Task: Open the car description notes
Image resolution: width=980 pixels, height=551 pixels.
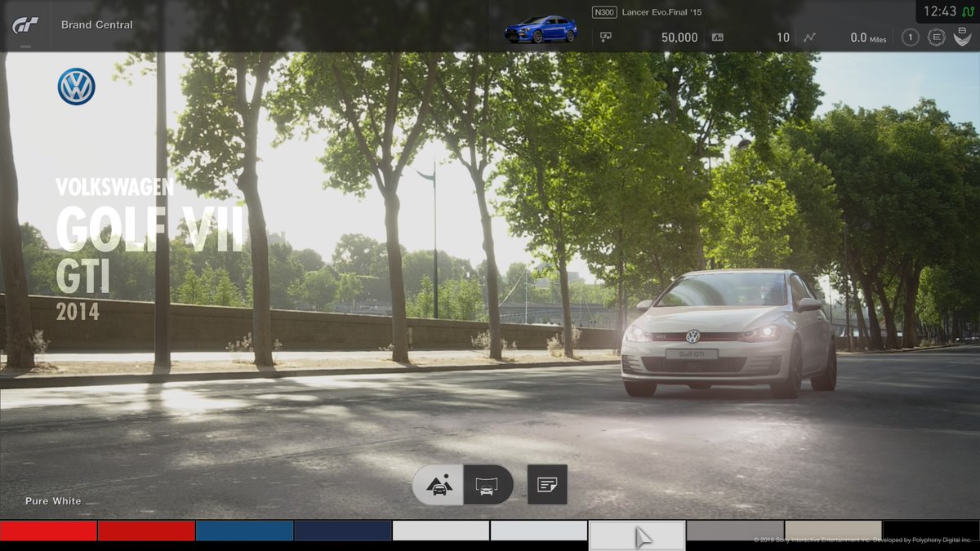Action: [x=547, y=485]
